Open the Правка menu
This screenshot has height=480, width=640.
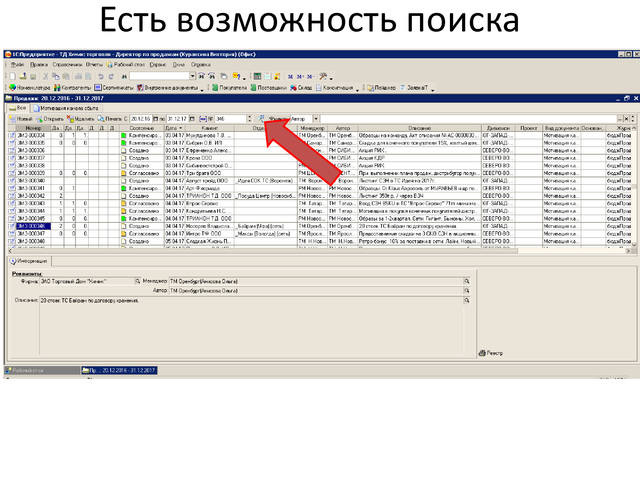[x=39, y=64]
